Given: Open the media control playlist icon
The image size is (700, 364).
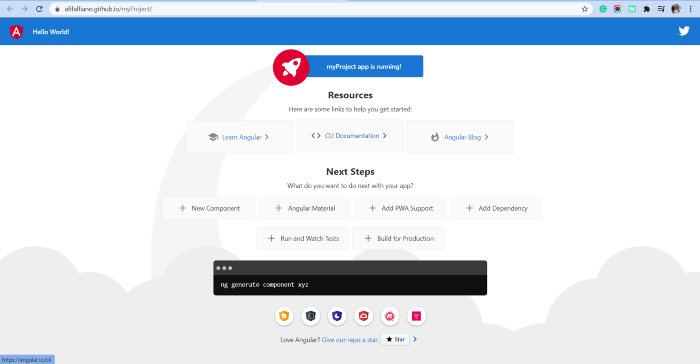Looking at the screenshot, I should pyautogui.click(x=661, y=9).
